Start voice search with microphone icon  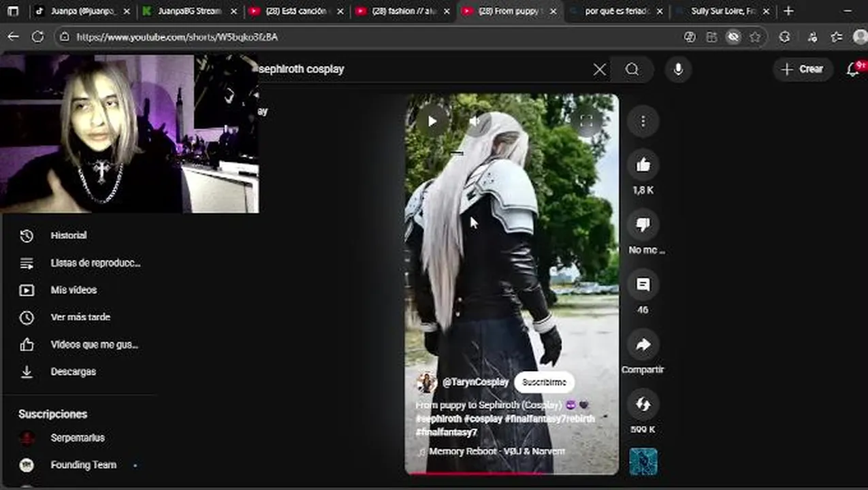678,69
